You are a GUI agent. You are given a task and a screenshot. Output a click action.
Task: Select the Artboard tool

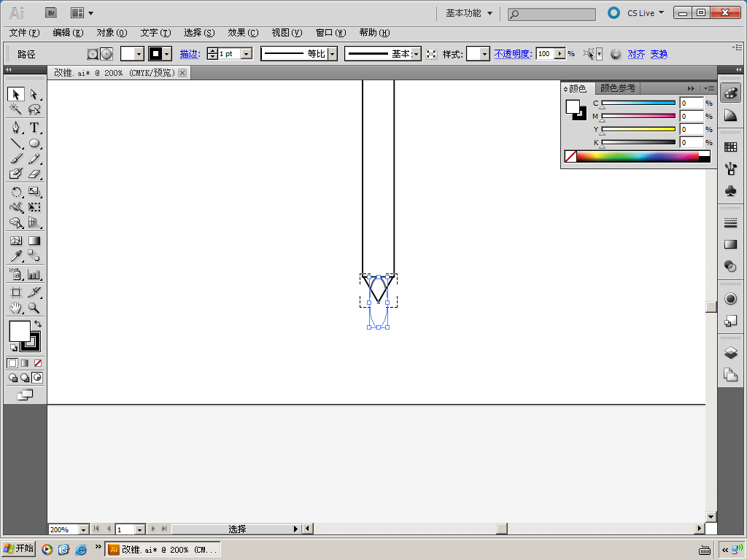16,292
